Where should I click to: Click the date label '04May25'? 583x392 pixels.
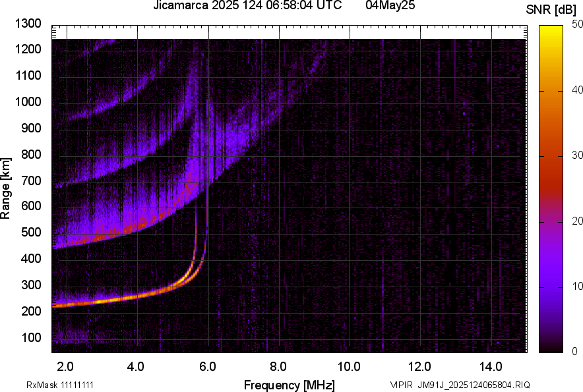[390, 5]
